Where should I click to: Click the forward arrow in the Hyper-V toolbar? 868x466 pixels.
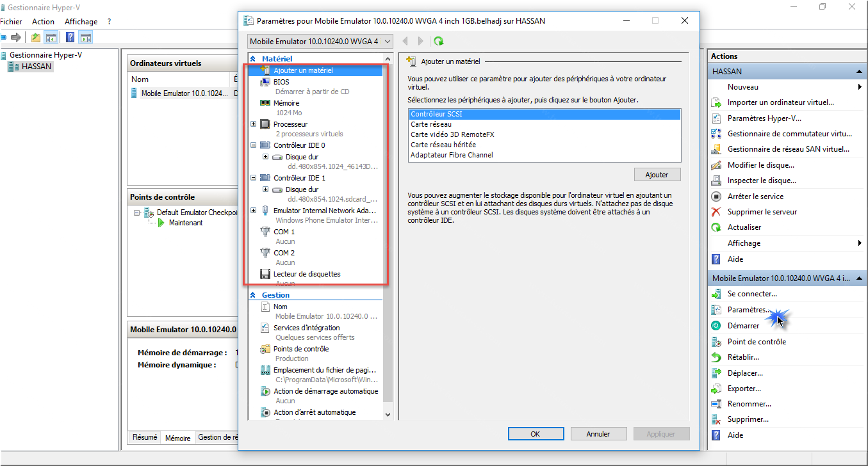click(16, 38)
